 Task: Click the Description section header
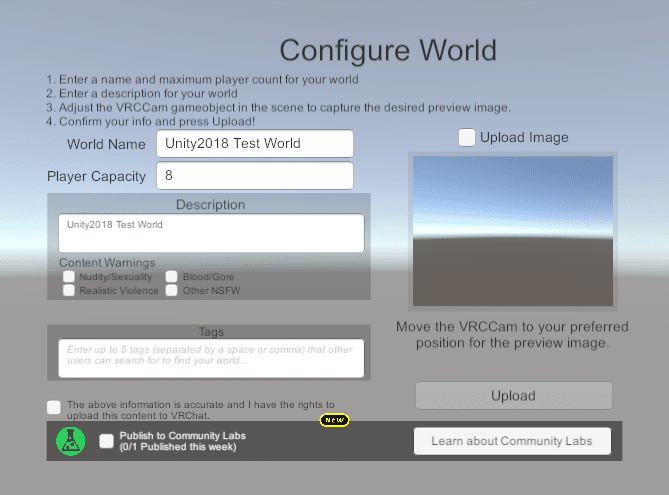click(x=211, y=205)
